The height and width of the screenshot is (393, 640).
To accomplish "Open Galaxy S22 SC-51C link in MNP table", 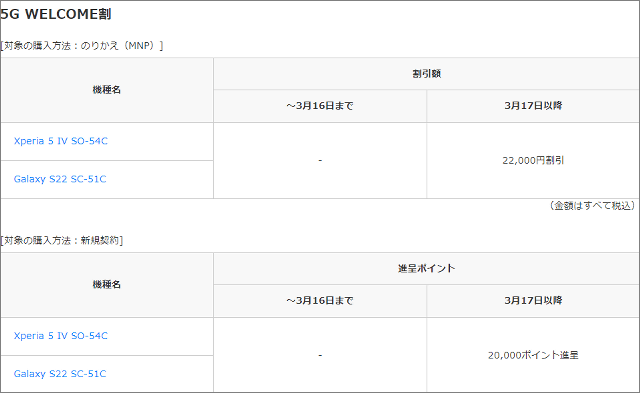I will [x=60, y=179].
